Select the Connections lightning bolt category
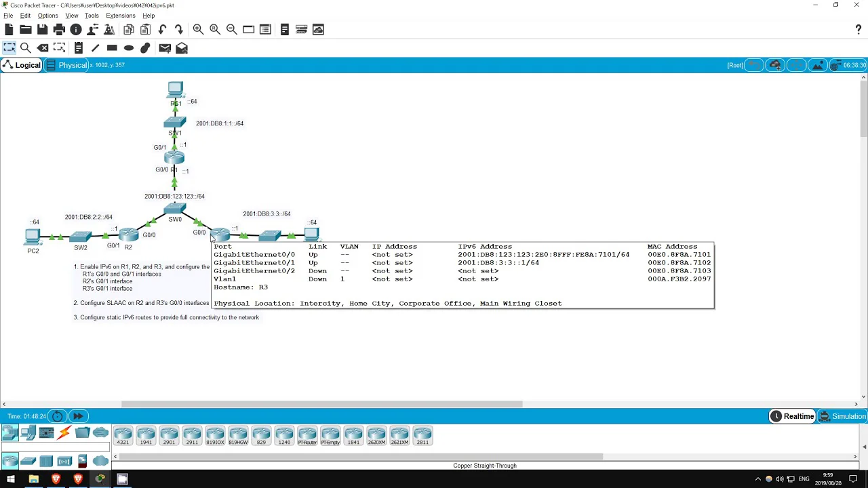This screenshot has height=488, width=868. pos(64,433)
